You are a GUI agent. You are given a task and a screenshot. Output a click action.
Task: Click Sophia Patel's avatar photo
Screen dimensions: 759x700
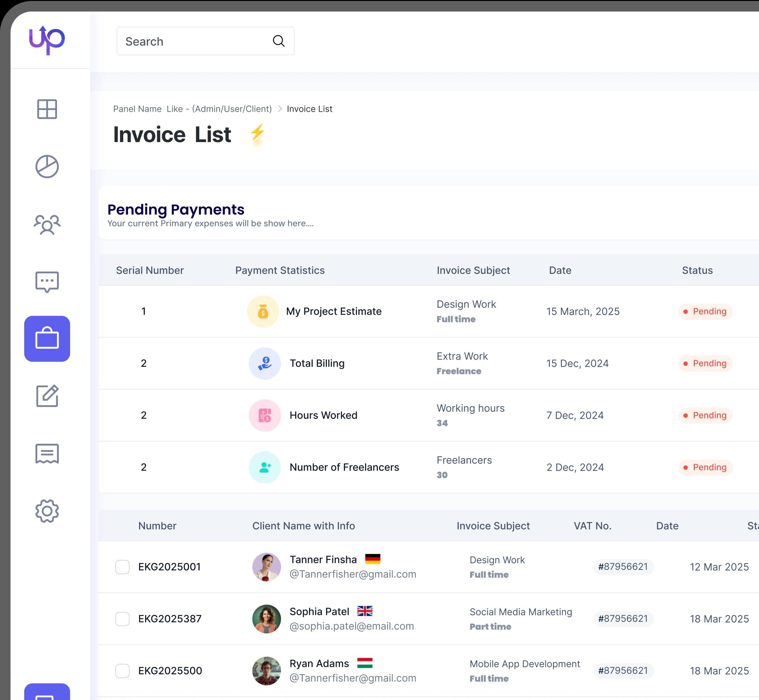(x=267, y=619)
